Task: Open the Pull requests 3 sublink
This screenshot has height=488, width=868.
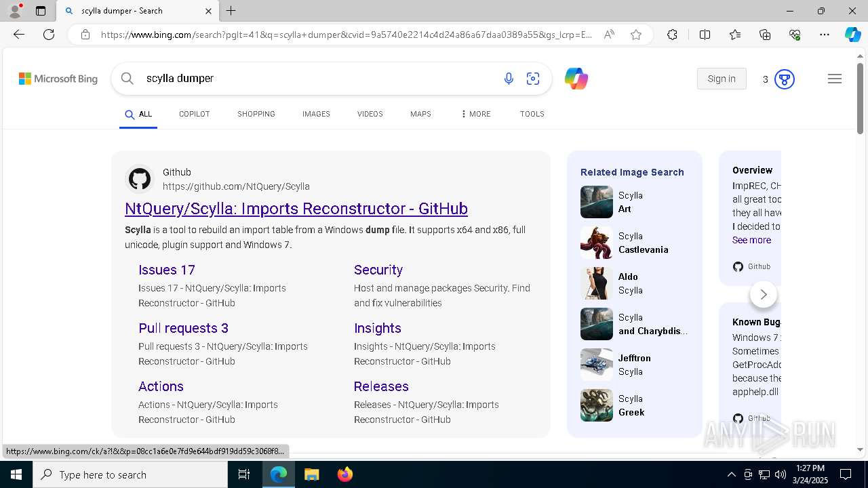Action: pos(183,328)
